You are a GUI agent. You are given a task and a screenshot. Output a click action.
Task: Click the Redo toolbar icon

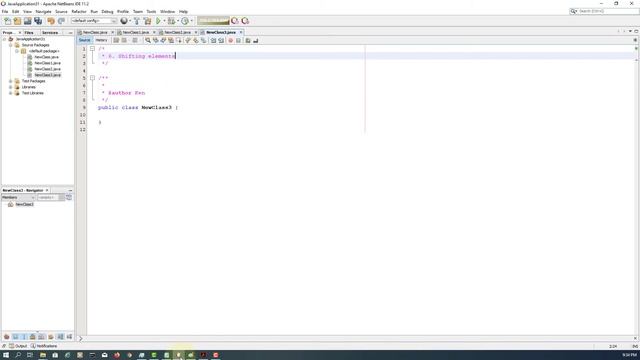coord(61,21)
